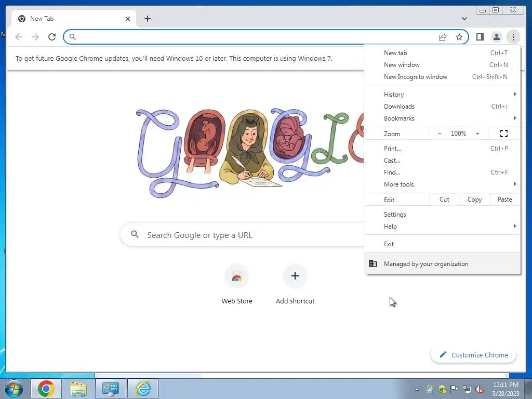Open Internet Explorer from taskbar
Image resolution: width=532 pixels, height=399 pixels.
click(143, 389)
